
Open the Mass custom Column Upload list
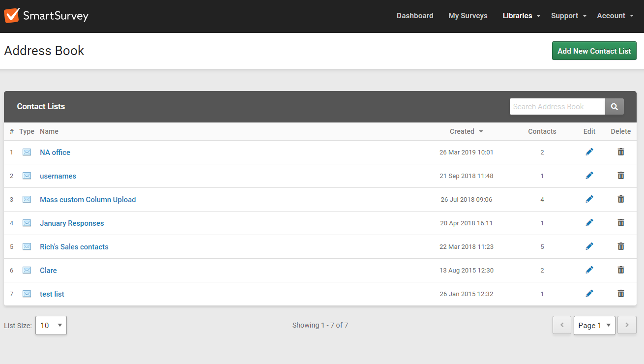pos(88,199)
